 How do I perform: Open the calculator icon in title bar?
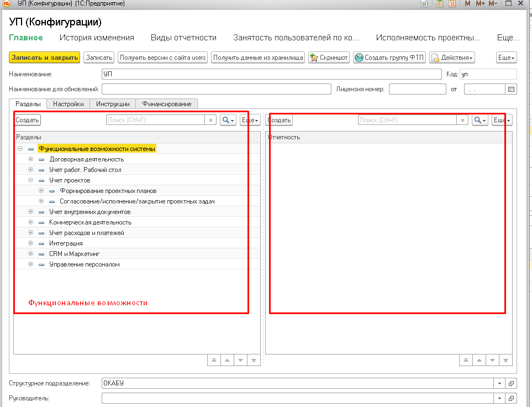pyautogui.click(x=440, y=4)
